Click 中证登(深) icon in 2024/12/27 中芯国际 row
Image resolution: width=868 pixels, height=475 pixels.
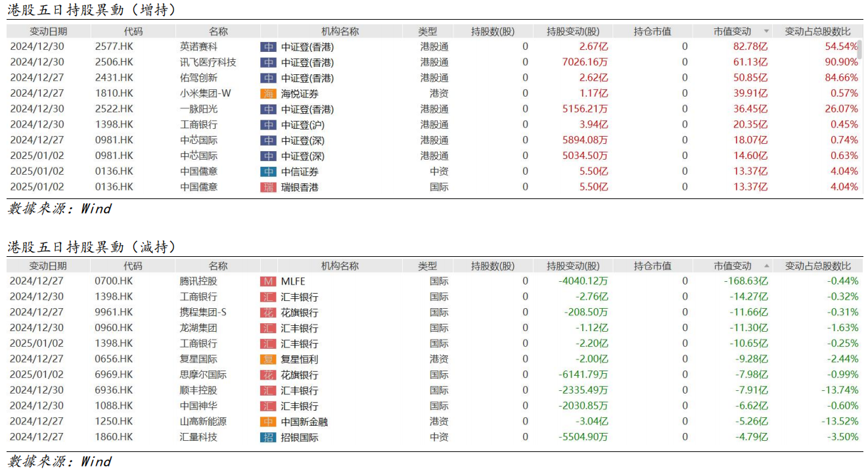(268, 140)
